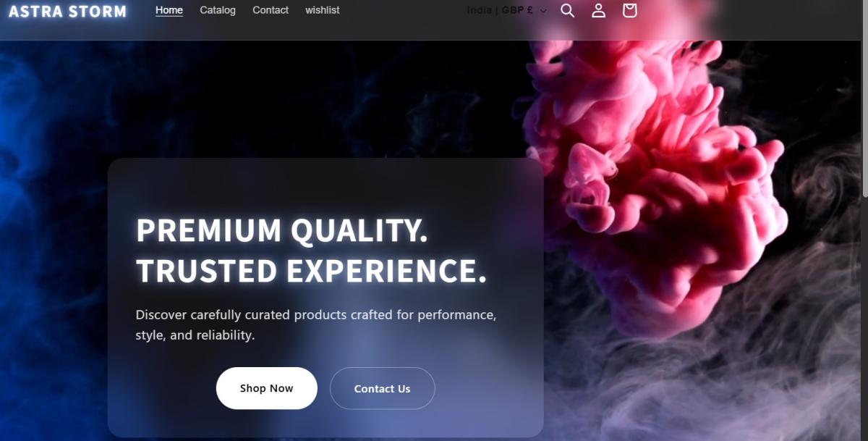Select Contact in the top navigation
Image resolution: width=868 pixels, height=441 pixels.
point(271,10)
